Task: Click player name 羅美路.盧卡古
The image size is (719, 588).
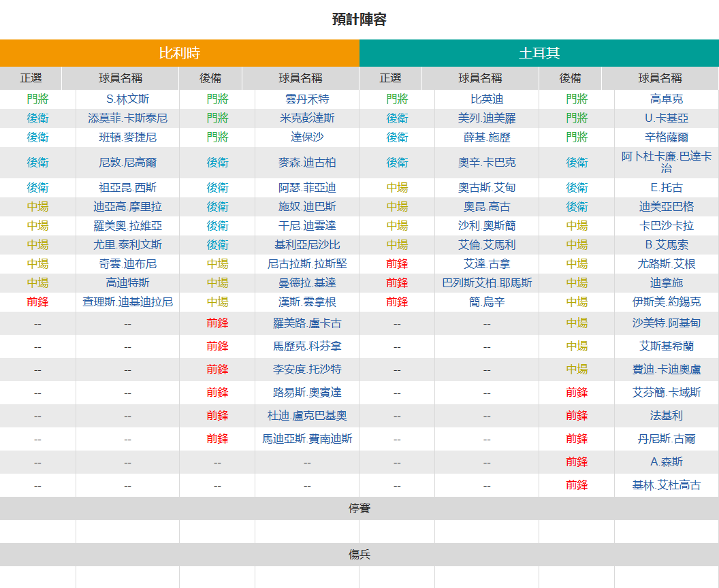Action: pos(307,323)
